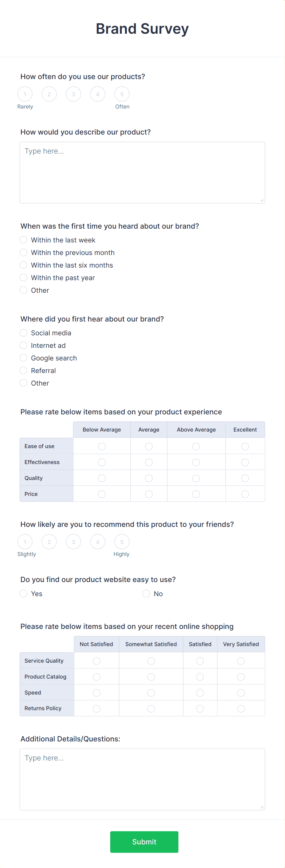
Task: Pick 'Social media' as first hearing source
Action: (x=23, y=333)
